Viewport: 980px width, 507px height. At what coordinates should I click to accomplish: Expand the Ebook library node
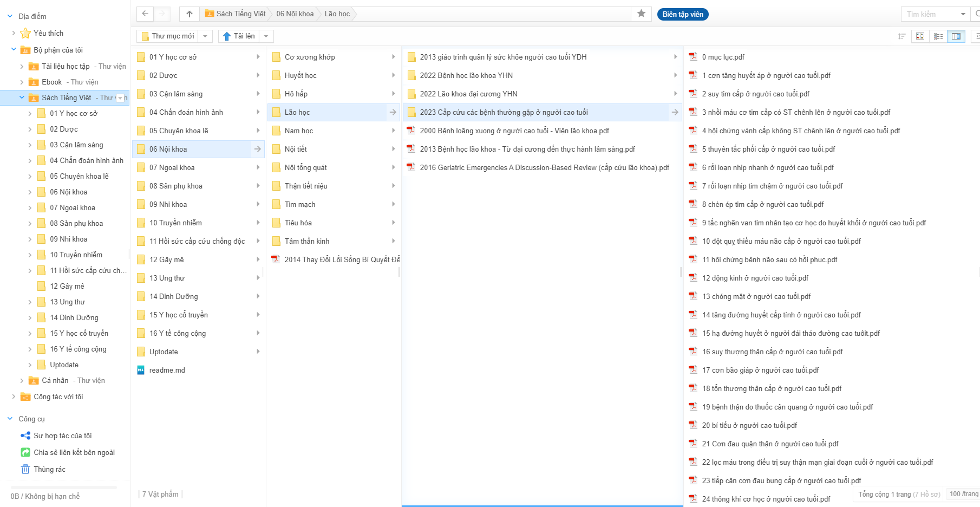(22, 82)
